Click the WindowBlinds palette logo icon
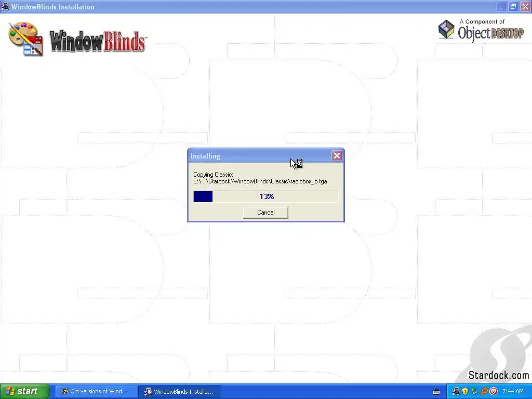Viewport: 532px width, 399px height. coord(26,38)
